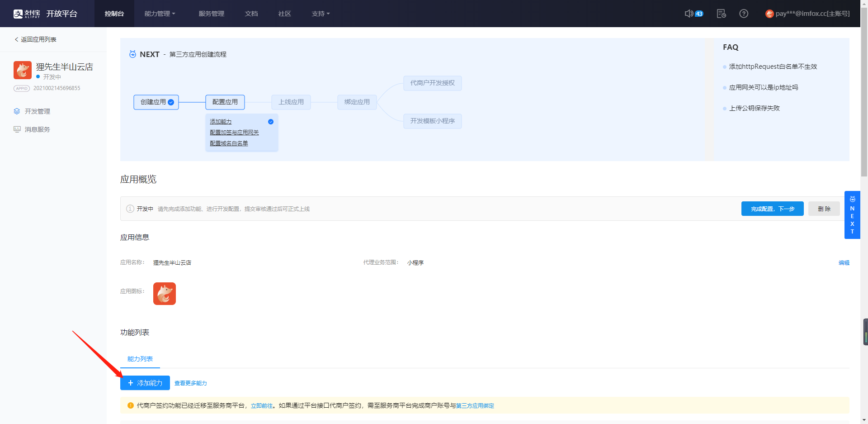Image resolution: width=868 pixels, height=424 pixels.
Task: Click the 创建应用 flow step
Action: point(156,102)
